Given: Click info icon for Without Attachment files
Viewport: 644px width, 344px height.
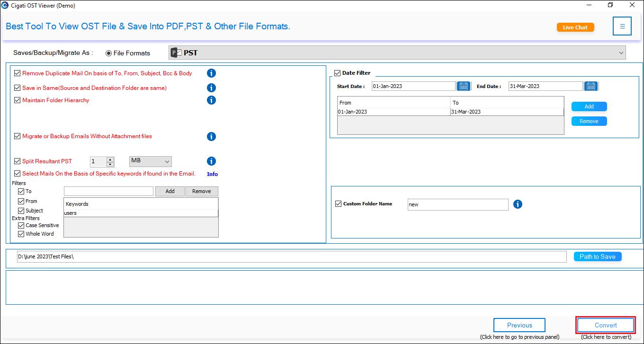Looking at the screenshot, I should click(211, 136).
